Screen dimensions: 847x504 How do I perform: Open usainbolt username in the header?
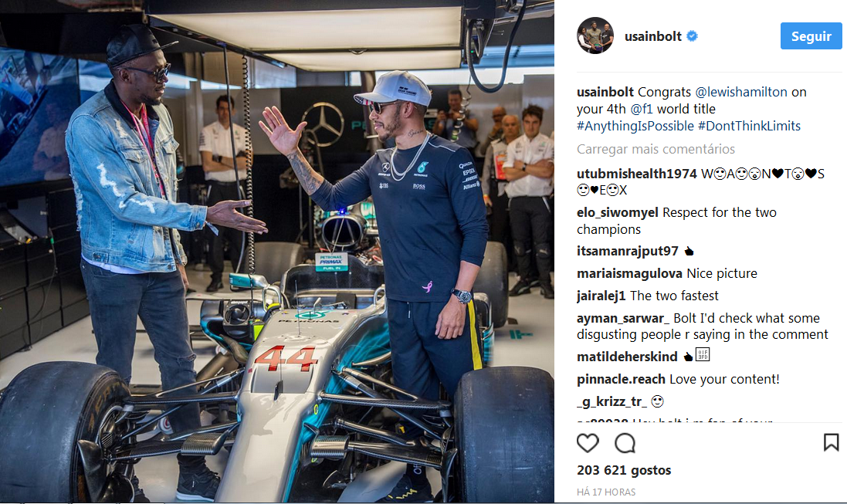[x=653, y=36]
